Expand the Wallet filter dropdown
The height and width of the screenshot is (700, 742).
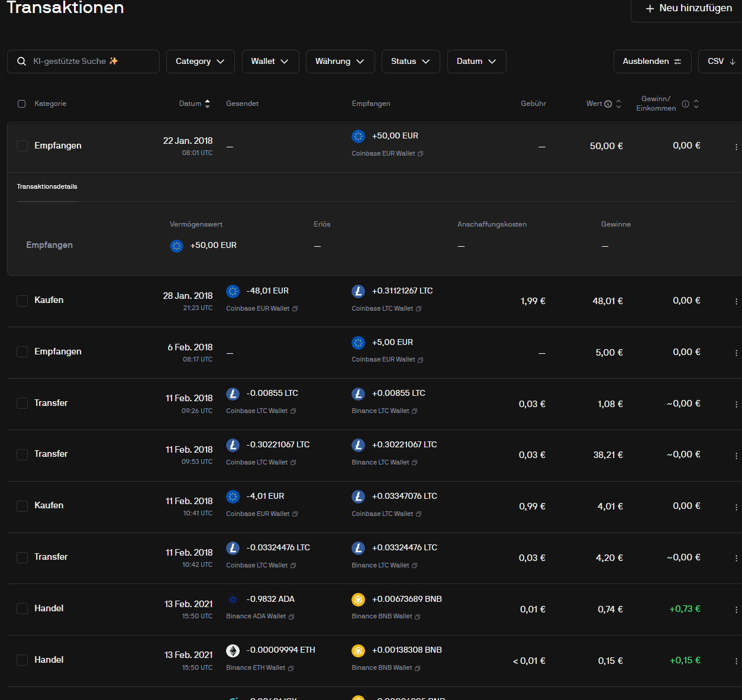click(270, 62)
